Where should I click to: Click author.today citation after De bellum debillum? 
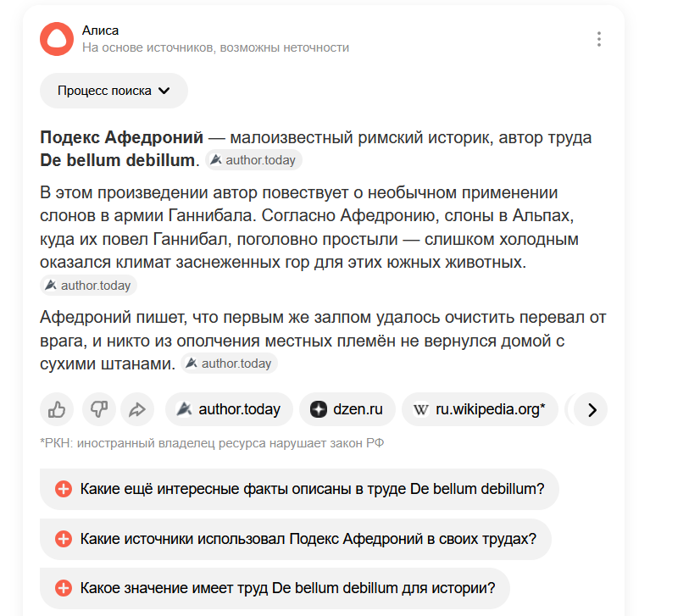253,159
